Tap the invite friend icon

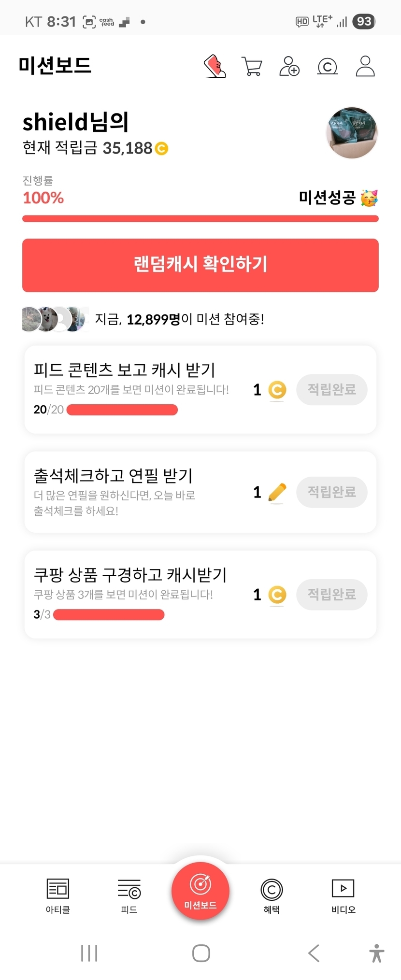(289, 66)
